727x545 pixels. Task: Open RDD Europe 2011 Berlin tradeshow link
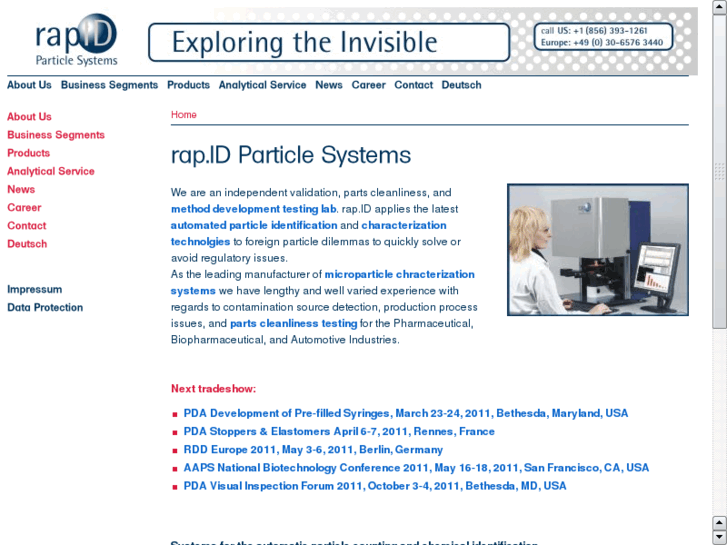tap(313, 449)
